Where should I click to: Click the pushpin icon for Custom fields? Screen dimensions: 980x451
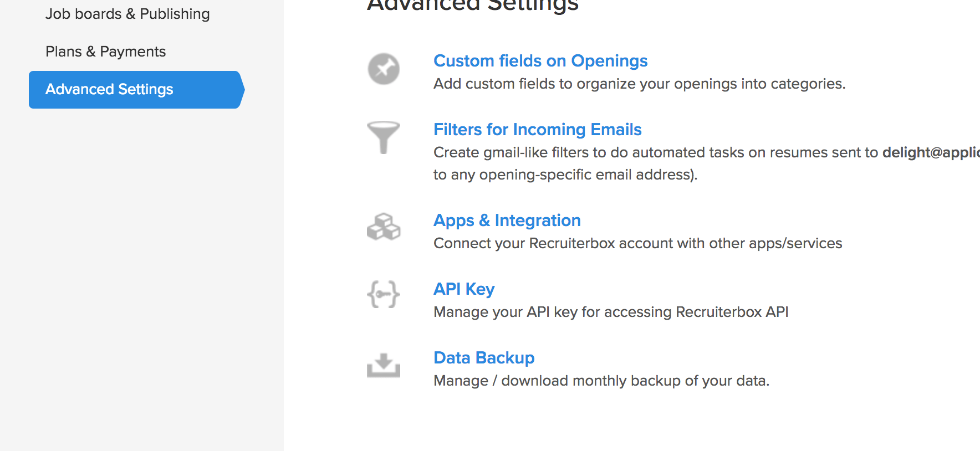point(384,69)
